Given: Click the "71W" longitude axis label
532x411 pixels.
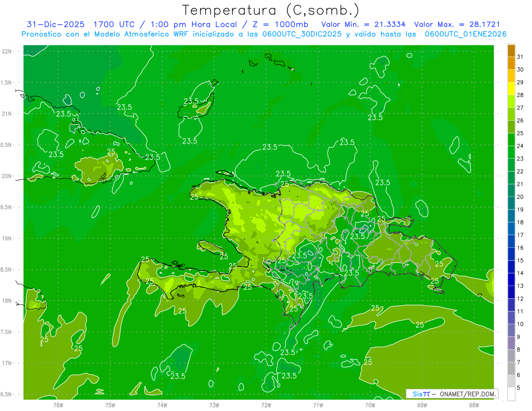Looking at the screenshot, I should 318,405.
